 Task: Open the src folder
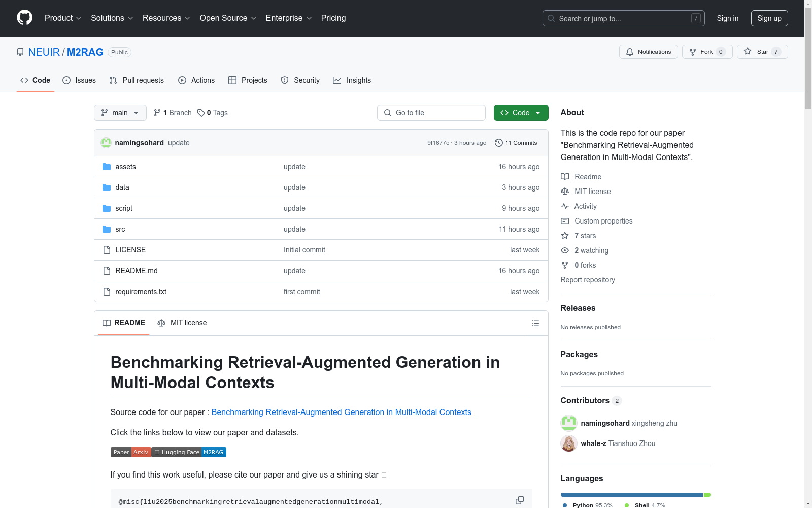(120, 229)
